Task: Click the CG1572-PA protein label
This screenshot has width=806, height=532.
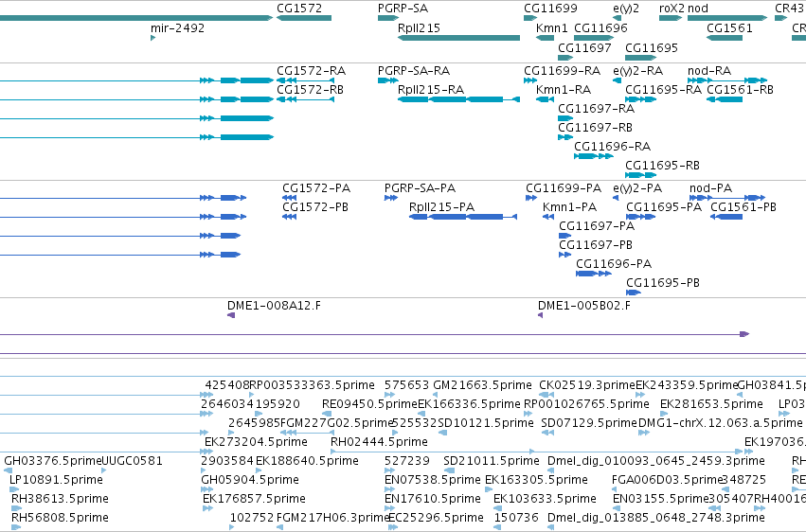Action: point(316,188)
